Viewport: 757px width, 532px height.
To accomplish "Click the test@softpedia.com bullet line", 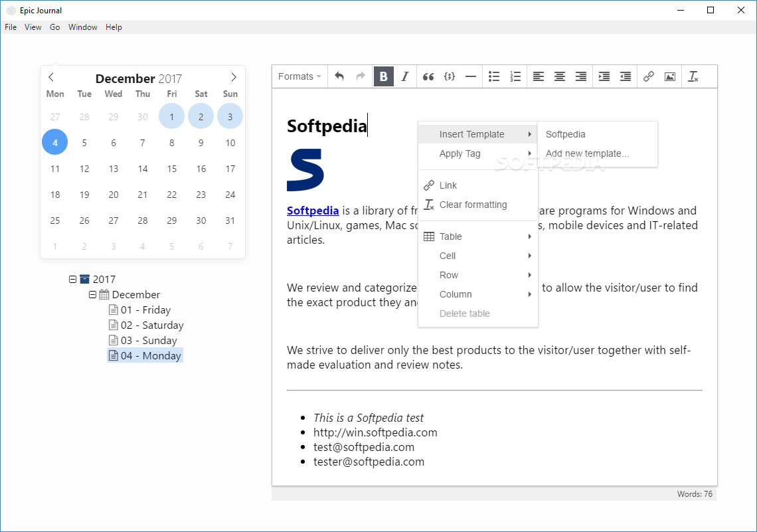I will (x=363, y=447).
